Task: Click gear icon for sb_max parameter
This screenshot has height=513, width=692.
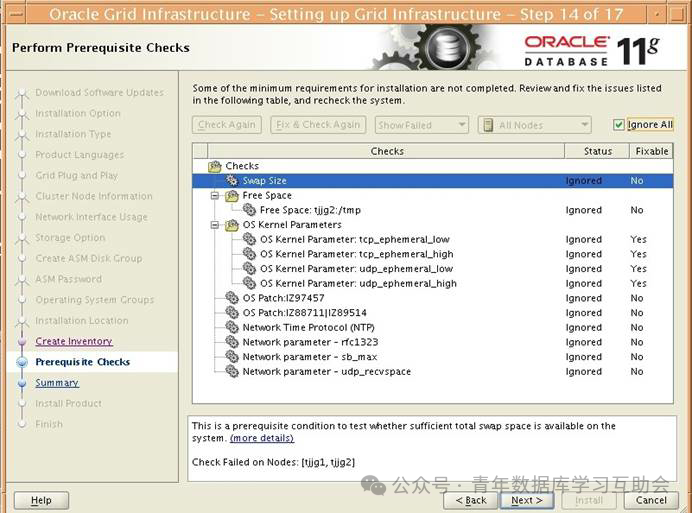Action: (x=232, y=356)
